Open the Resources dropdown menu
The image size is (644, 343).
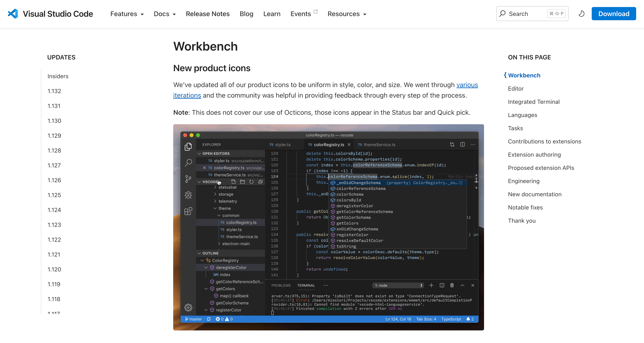click(347, 14)
